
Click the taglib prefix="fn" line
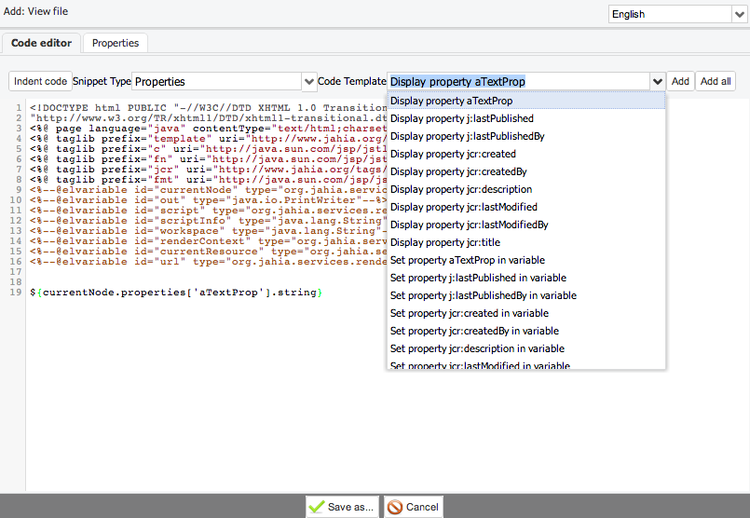(x=208, y=159)
